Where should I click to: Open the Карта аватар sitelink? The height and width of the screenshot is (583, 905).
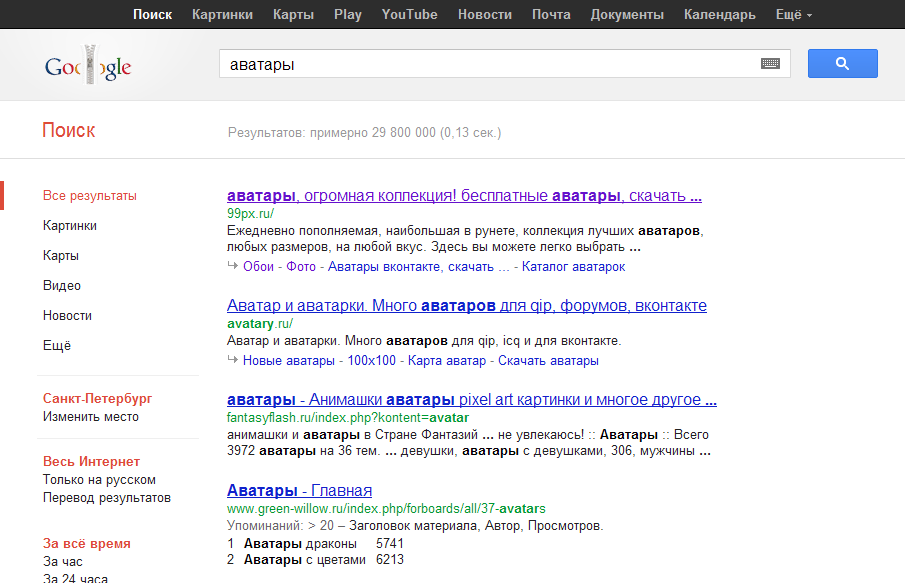447,361
